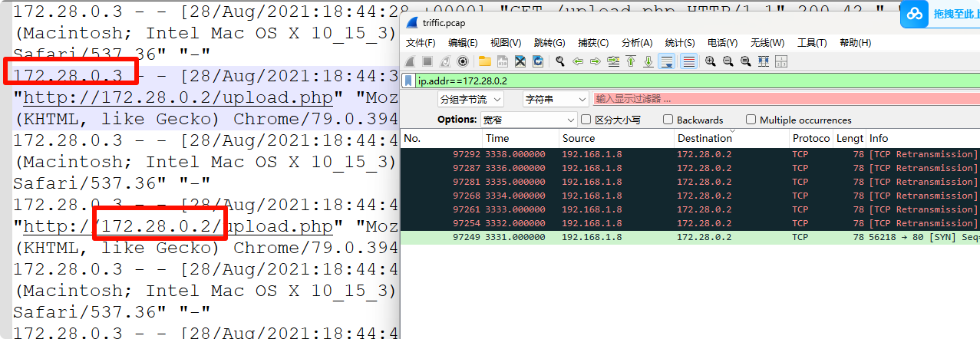Viewport: 980px width, 339px height.
Task: Sort by the Lengt column header
Action: point(850,138)
